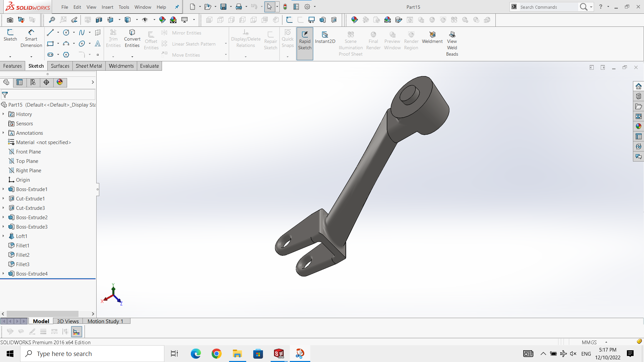
Task: Open the Motion Study 1 tab
Action: tap(105, 321)
